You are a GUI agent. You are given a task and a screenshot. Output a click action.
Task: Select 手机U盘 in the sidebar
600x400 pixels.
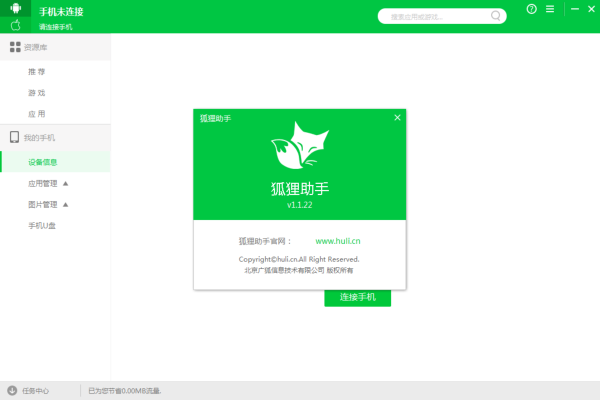point(42,225)
